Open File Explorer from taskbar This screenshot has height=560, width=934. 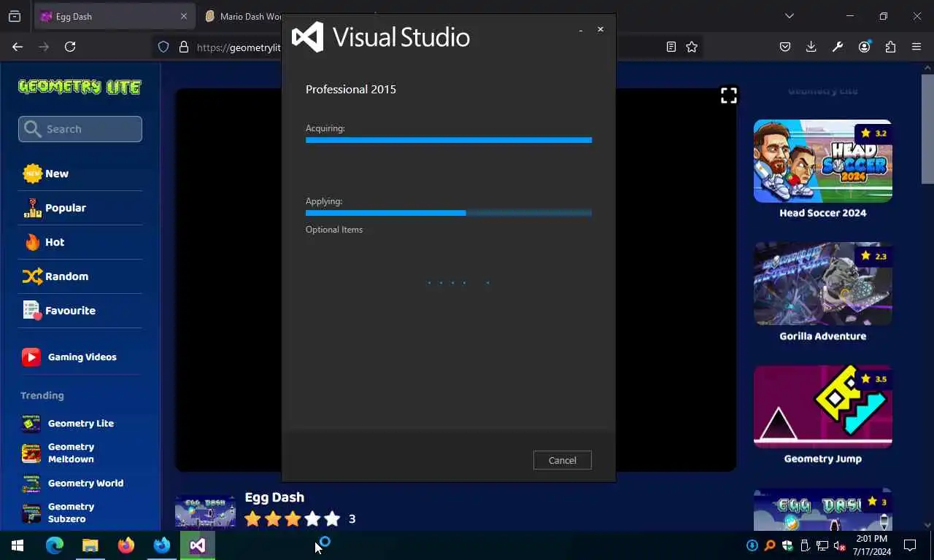pos(90,545)
